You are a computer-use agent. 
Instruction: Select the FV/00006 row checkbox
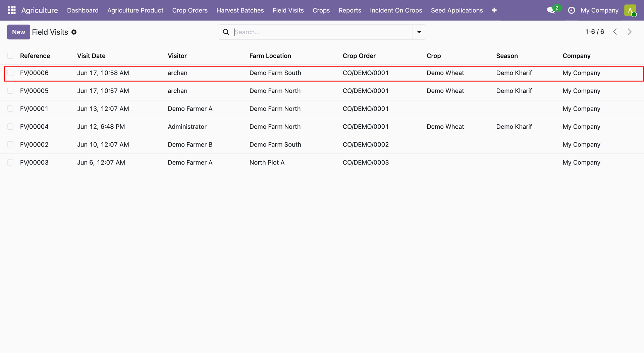pos(10,73)
